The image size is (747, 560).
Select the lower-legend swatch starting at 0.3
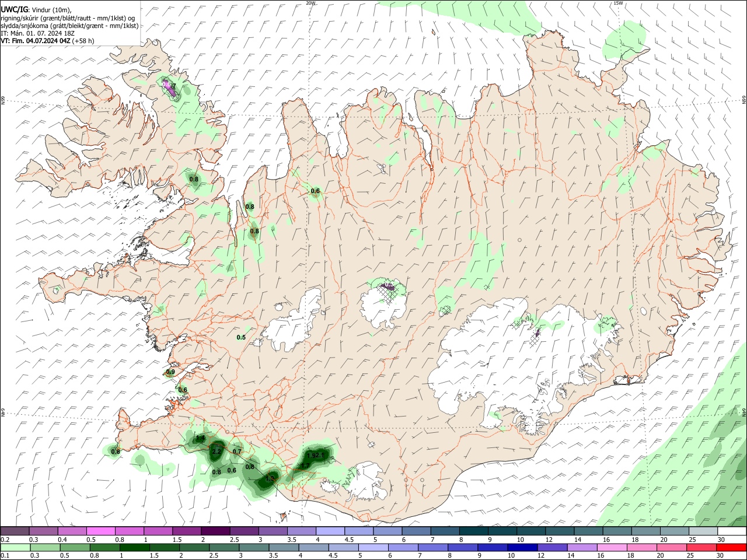point(46,547)
